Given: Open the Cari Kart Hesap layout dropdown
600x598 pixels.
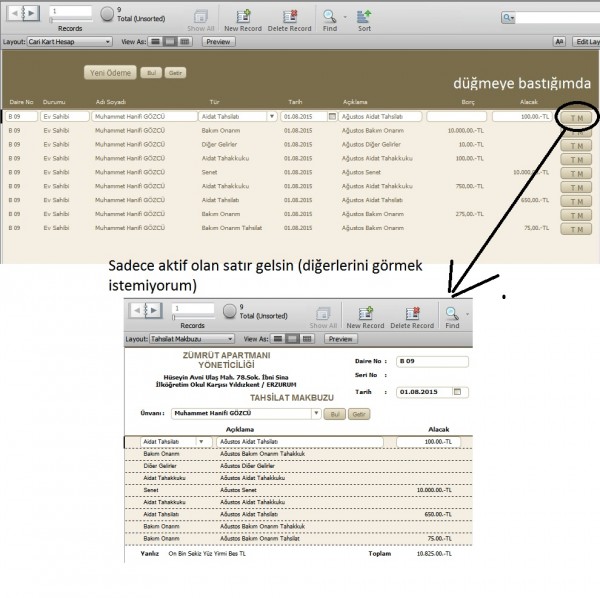Looking at the screenshot, I should (x=70, y=42).
